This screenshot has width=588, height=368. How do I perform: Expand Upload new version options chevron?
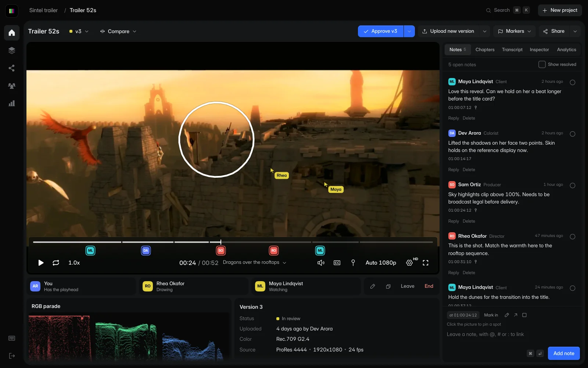(485, 31)
